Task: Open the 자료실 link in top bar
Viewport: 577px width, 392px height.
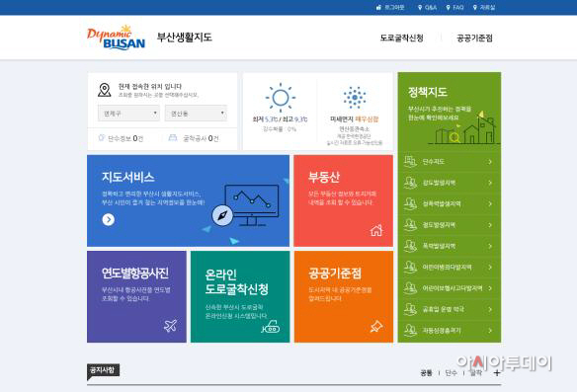Action: pos(487,7)
